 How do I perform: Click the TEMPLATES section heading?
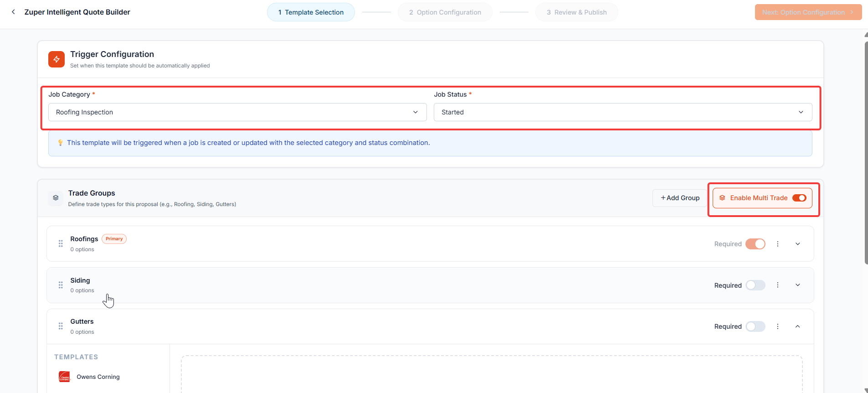click(76, 357)
